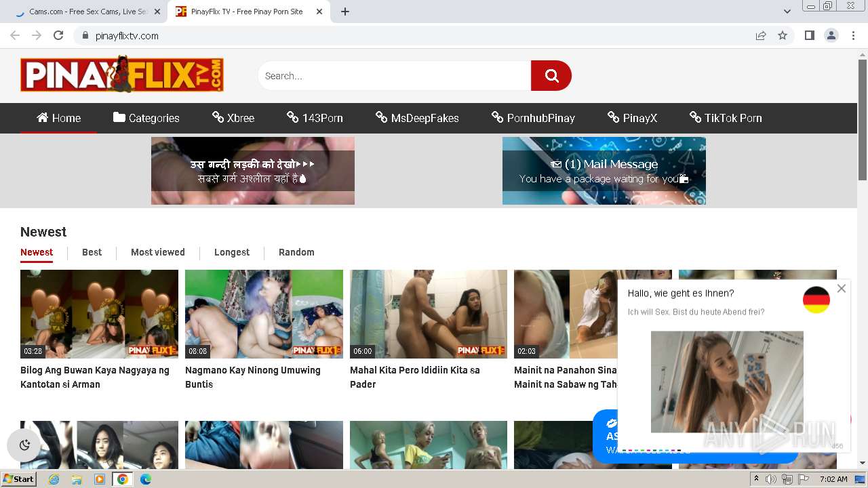This screenshot has width=868, height=488.
Task: Open the Action Center flag icon
Action: (804, 479)
